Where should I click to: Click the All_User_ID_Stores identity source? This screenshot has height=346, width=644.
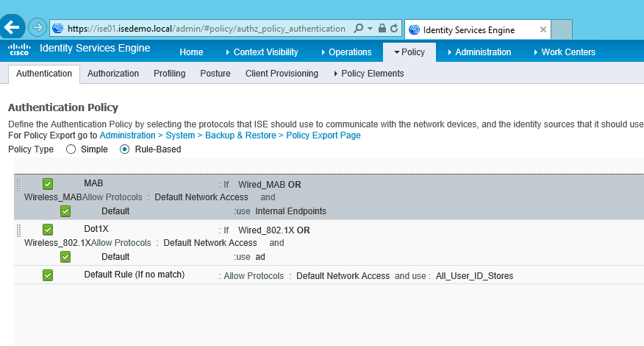(474, 276)
